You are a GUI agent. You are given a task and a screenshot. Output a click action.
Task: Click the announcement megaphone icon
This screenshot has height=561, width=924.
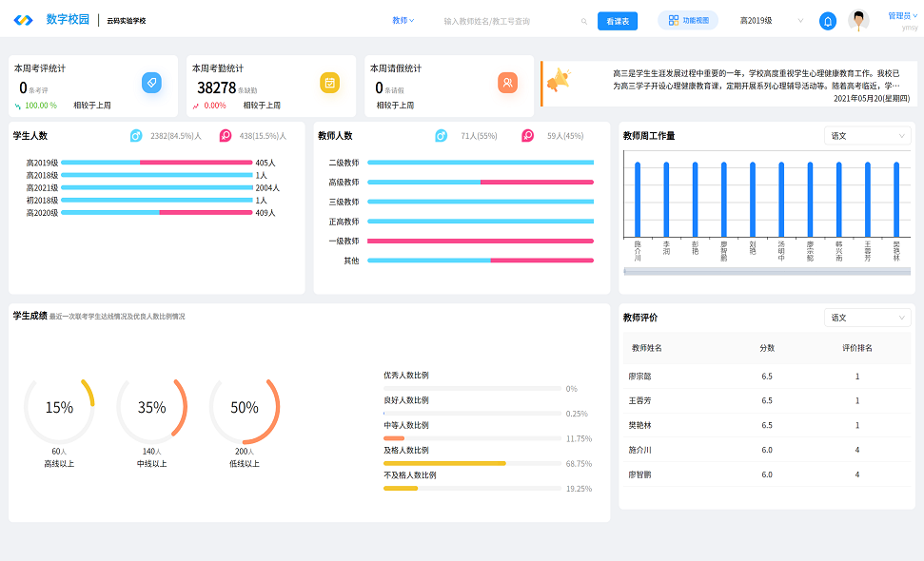(x=560, y=83)
